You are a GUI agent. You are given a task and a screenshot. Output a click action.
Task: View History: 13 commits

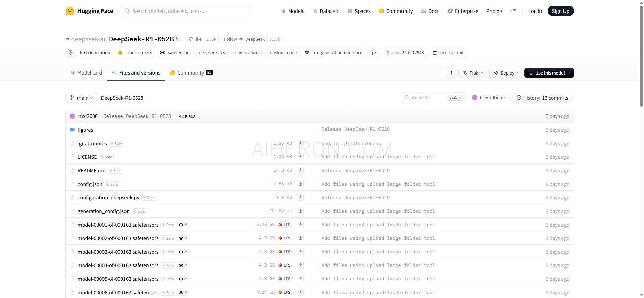coord(542,98)
